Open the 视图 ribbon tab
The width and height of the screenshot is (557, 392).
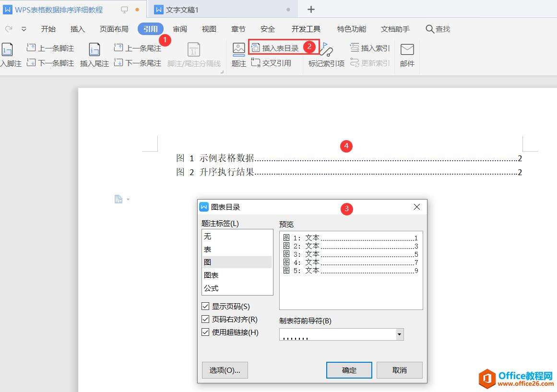[x=209, y=29]
